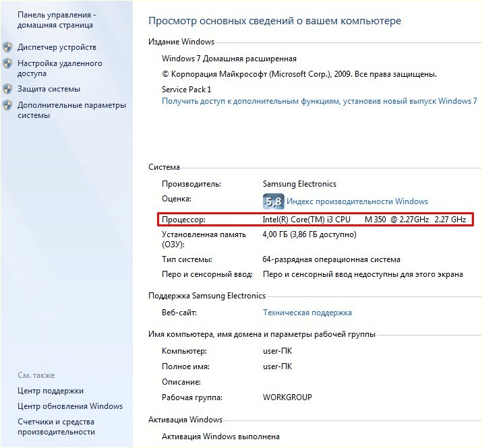Viewport: 482px width, 448px height.
Task: Open Настройка удаленного доступа link
Action: pos(60,68)
